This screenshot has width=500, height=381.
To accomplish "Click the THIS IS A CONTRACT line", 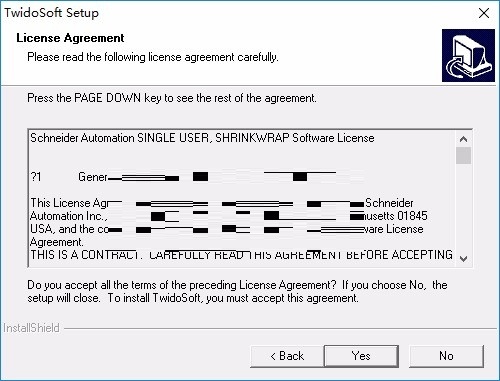I will (x=241, y=255).
